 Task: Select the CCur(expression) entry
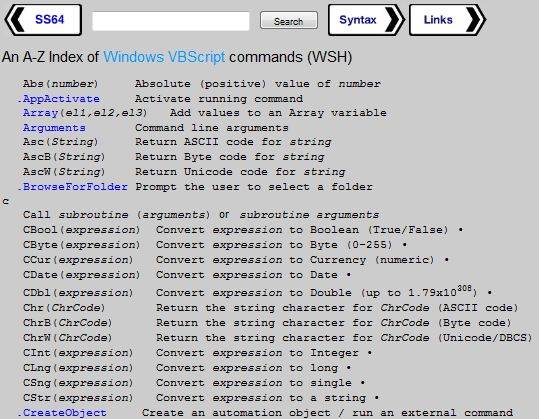tap(78, 260)
